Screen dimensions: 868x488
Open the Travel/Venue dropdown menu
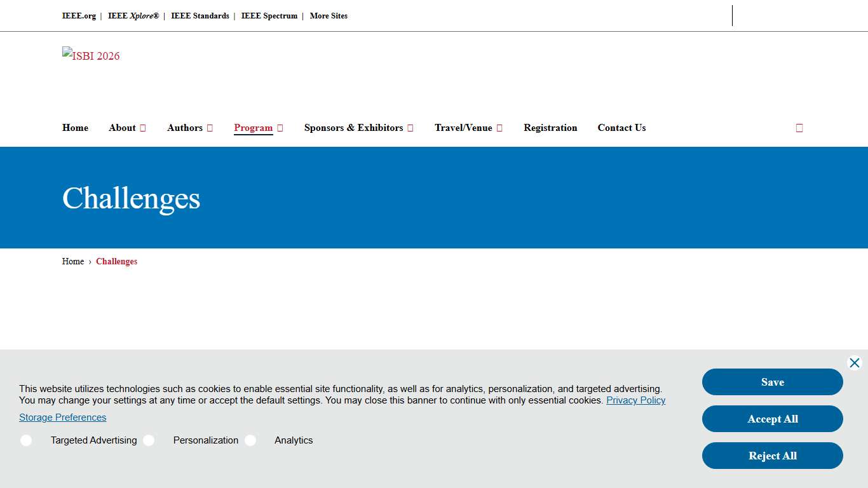pos(468,128)
